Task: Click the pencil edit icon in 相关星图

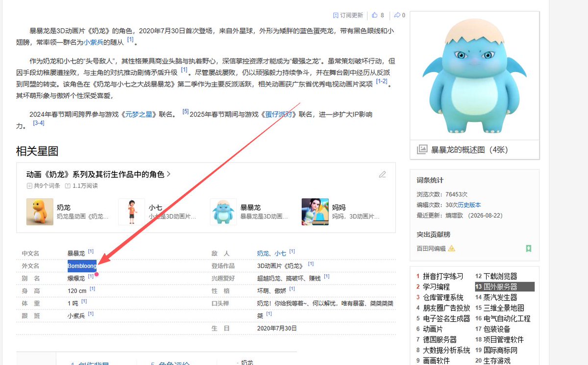Action: (382, 174)
